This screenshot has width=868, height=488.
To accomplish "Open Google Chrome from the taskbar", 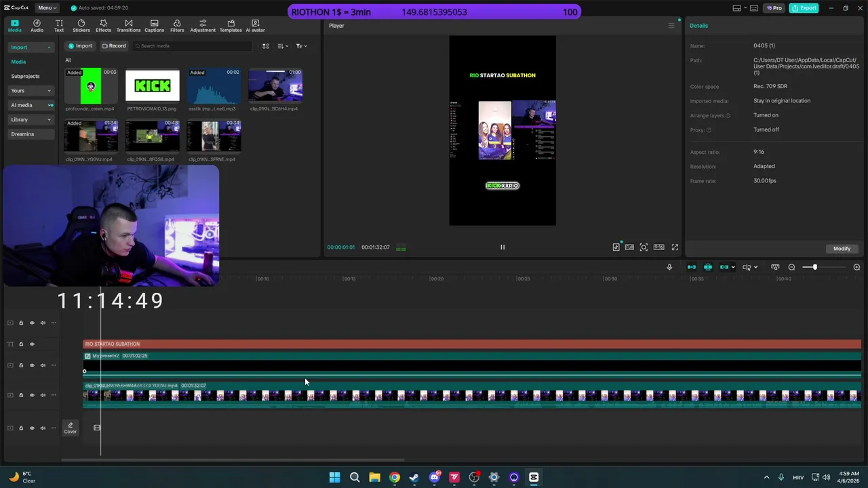I will 395,477.
